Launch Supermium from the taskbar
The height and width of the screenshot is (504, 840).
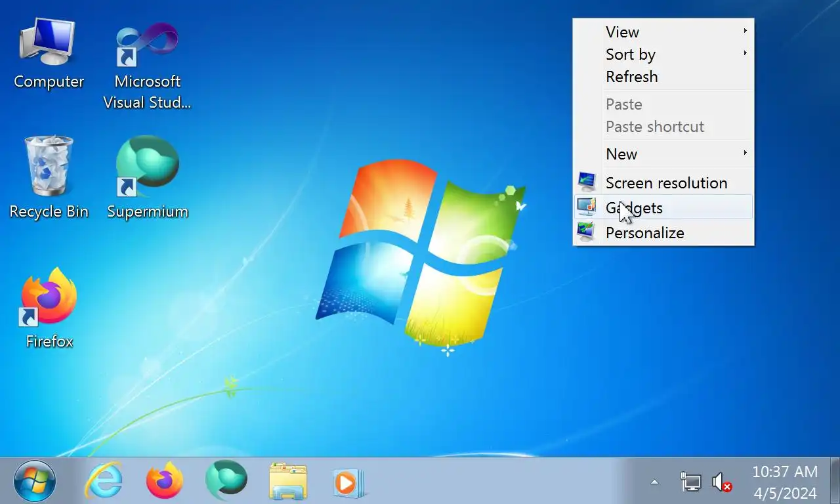[x=226, y=481]
